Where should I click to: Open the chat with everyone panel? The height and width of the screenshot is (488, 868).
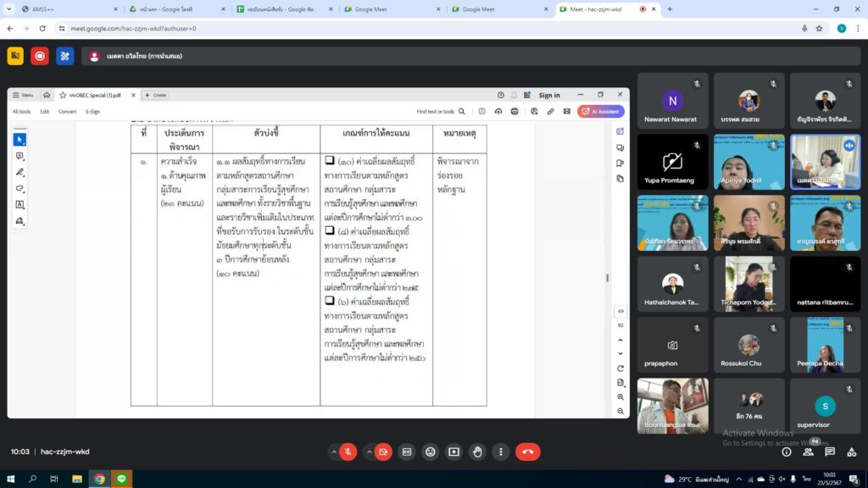[830, 452]
